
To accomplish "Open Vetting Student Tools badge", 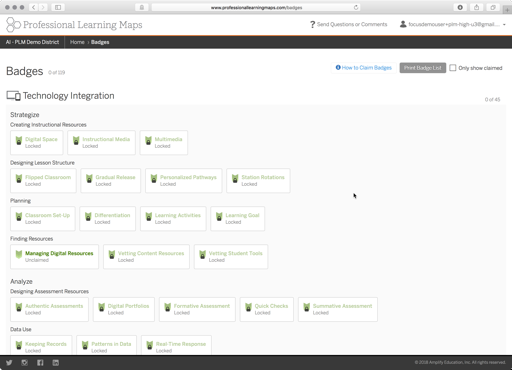I will [231, 257].
